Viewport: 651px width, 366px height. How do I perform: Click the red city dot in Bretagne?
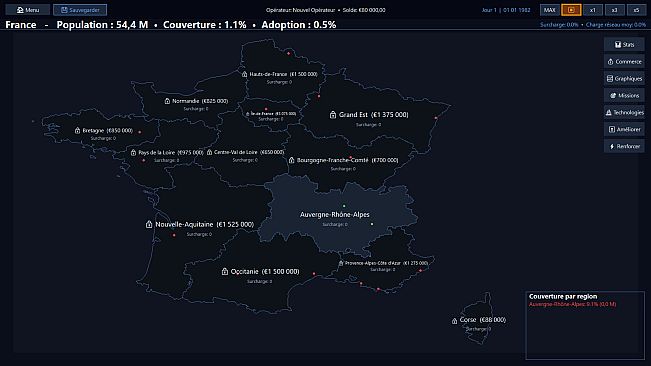(140, 132)
